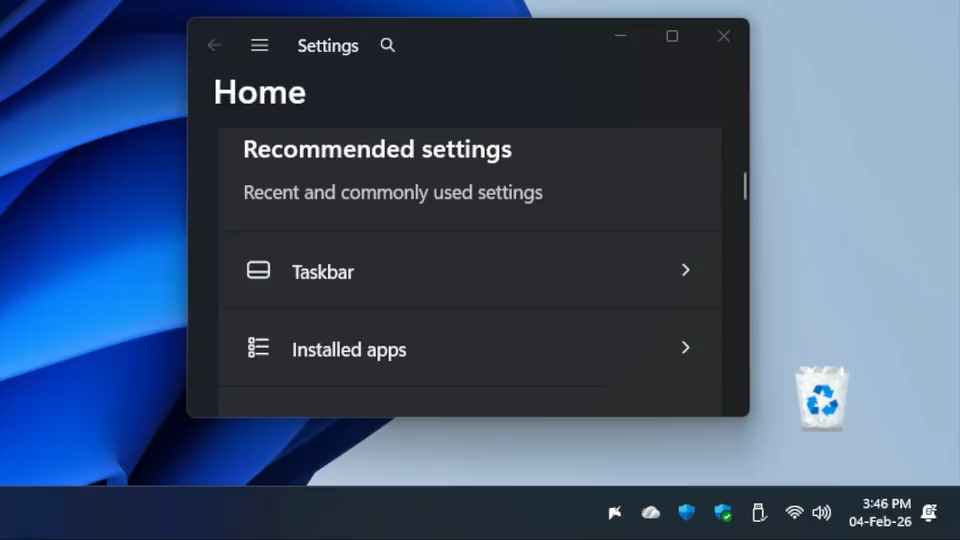Close the Settings window
This screenshot has width=960, height=540.
(x=724, y=36)
